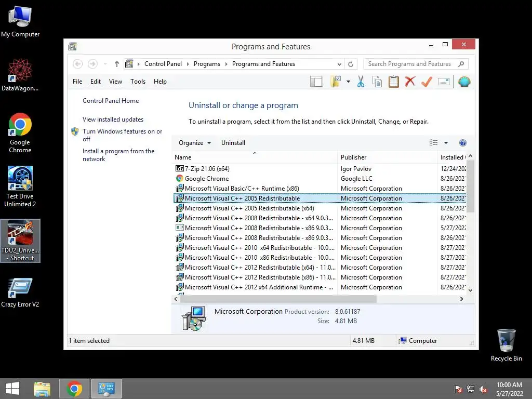Click the Uninstall button
This screenshot has width=532, height=399.
[233, 143]
